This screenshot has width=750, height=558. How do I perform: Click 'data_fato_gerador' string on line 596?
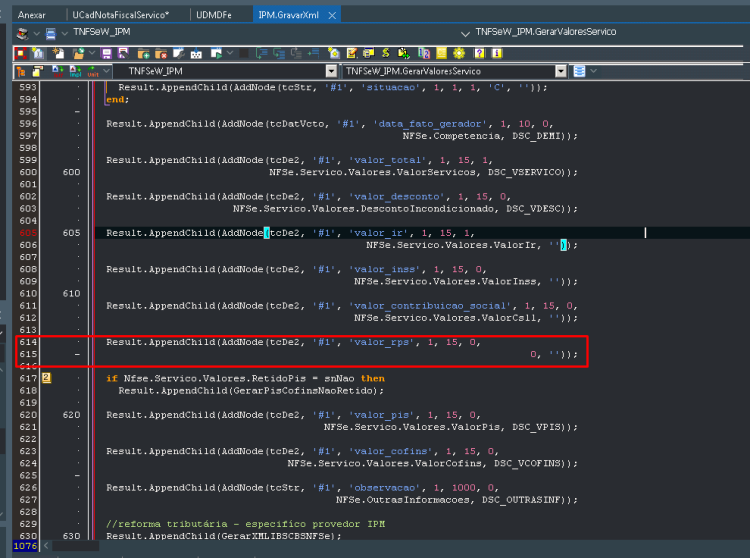(x=430, y=124)
